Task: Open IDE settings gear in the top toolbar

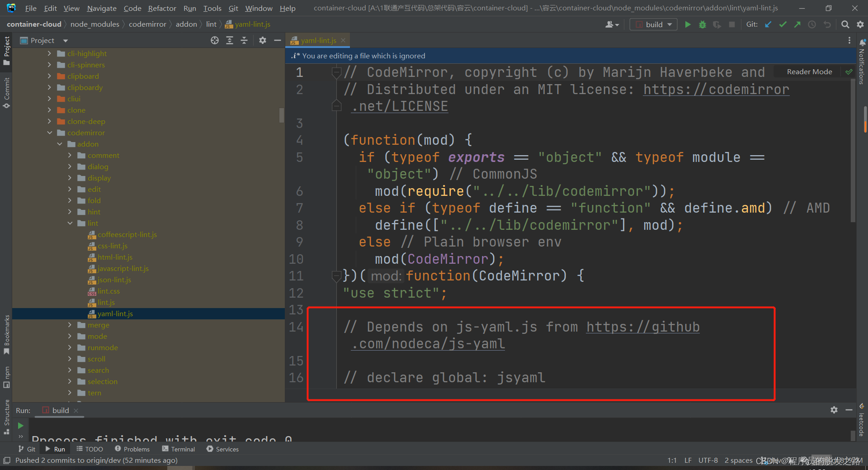Action: (x=860, y=24)
